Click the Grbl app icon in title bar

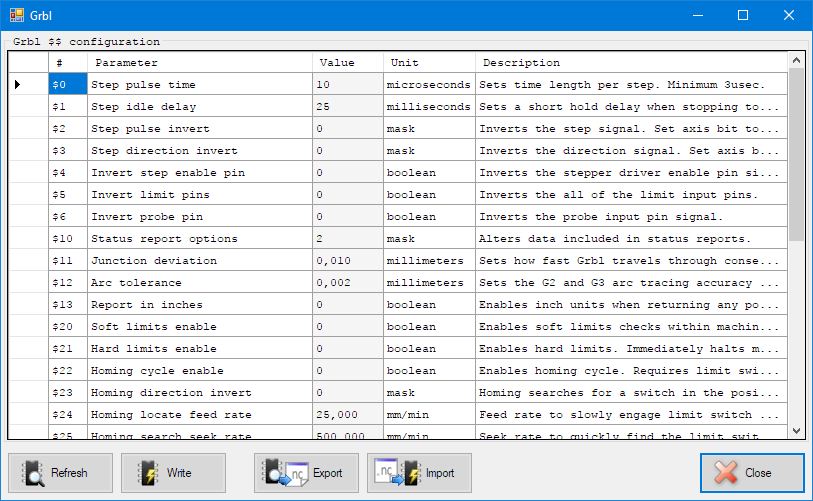[17, 15]
